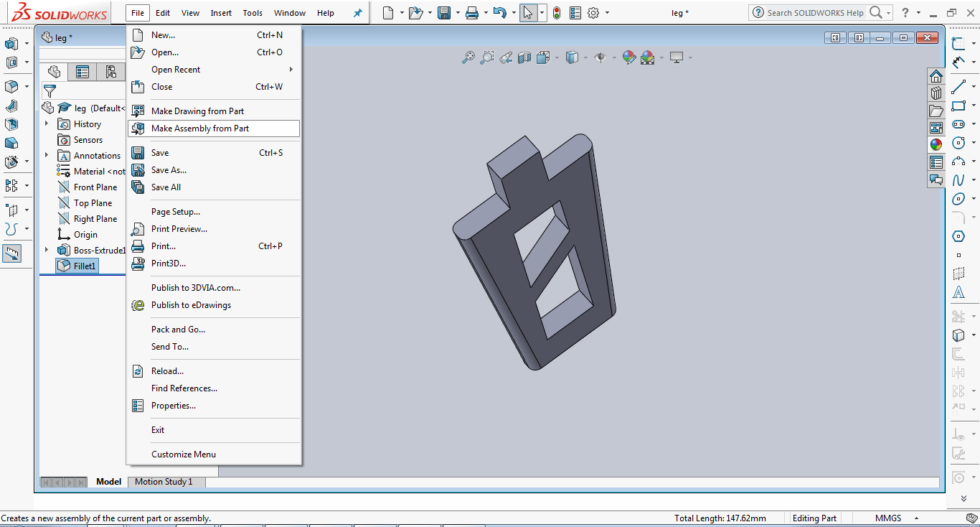Viewport: 980px width, 527px height.
Task: Click the Design Library icon in task pane
Action: [936, 93]
